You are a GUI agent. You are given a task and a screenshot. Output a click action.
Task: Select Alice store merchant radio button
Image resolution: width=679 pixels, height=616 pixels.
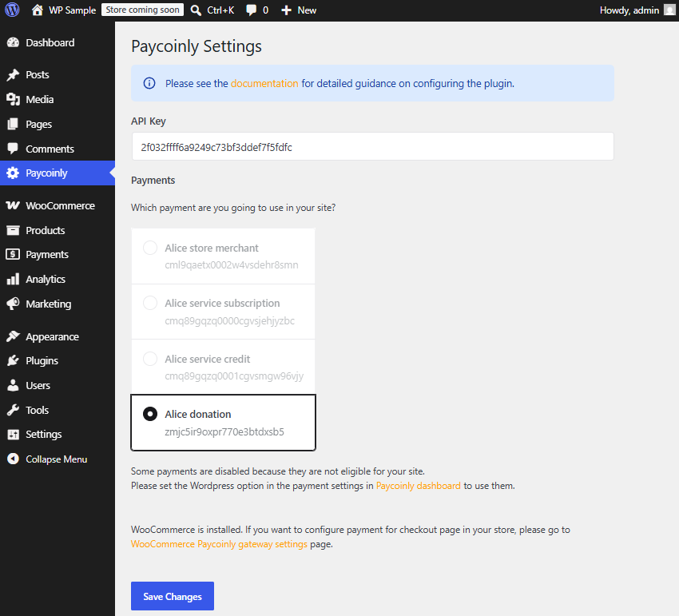click(150, 248)
